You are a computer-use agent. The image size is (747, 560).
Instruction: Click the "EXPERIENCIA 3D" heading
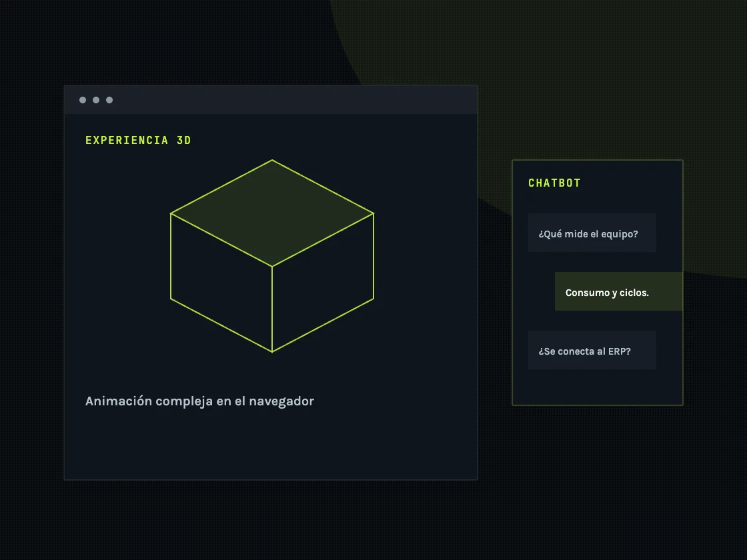point(138,141)
